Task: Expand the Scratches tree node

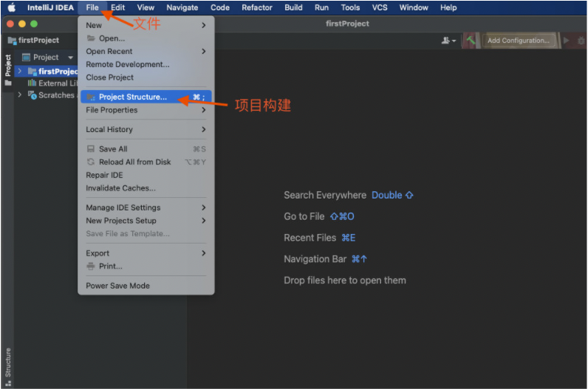Action: pyautogui.click(x=19, y=94)
